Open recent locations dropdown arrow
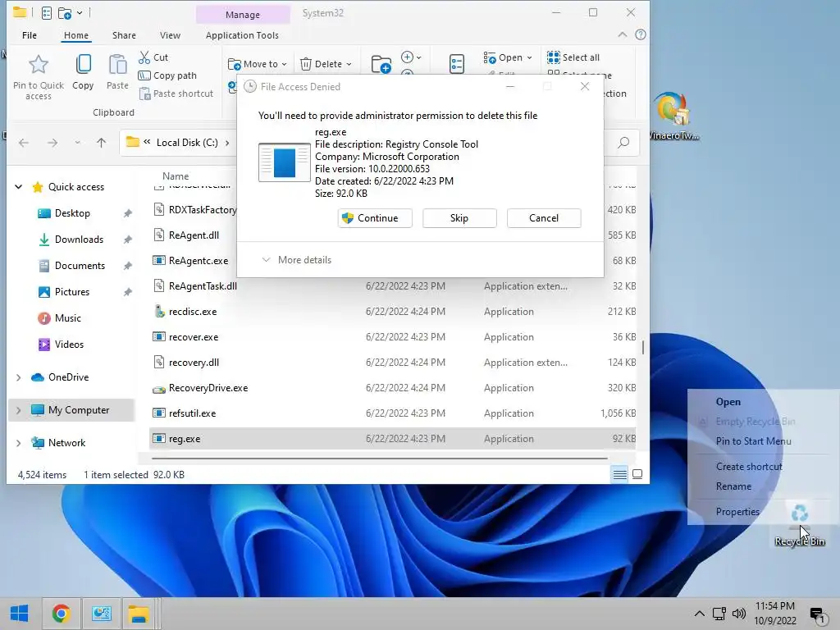 (x=77, y=143)
